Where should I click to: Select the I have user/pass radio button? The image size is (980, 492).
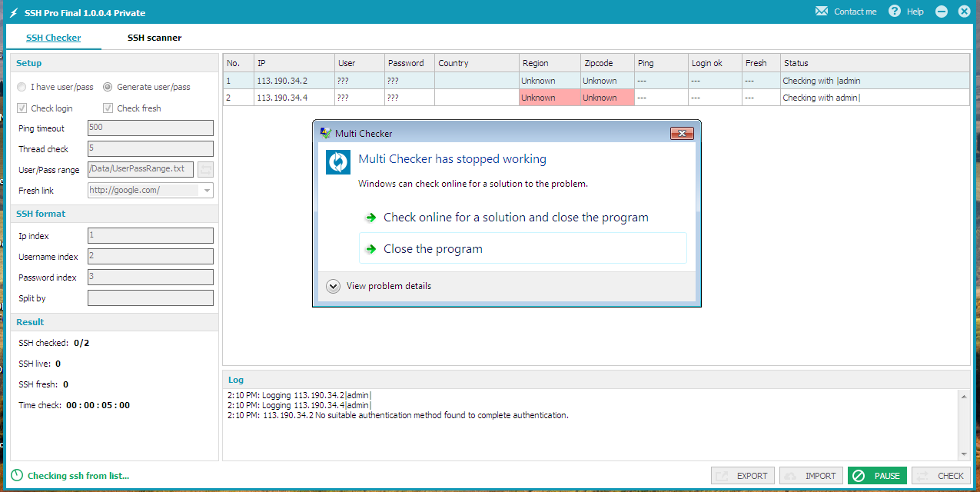(x=21, y=86)
